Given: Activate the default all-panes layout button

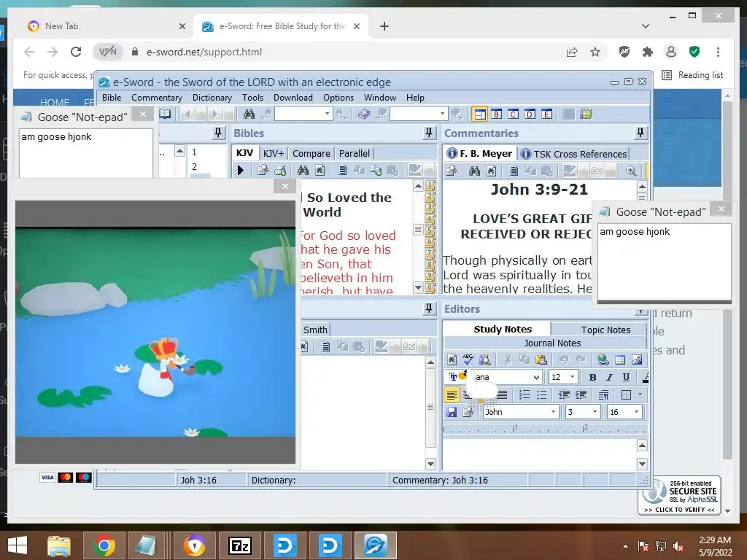Looking at the screenshot, I should click(x=479, y=114).
